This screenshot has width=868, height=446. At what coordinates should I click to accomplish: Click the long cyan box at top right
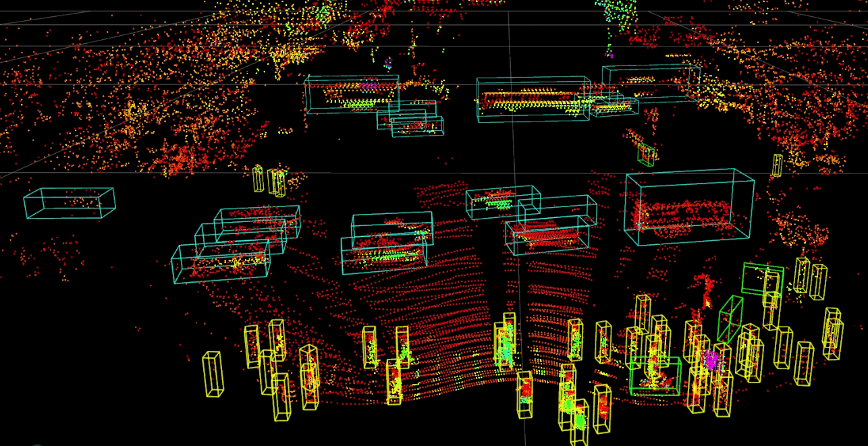click(651, 82)
